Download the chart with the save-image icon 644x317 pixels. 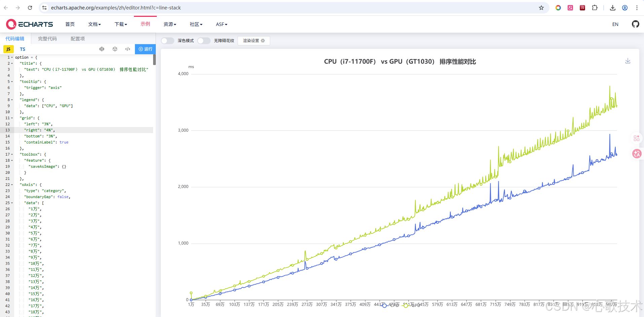628,61
